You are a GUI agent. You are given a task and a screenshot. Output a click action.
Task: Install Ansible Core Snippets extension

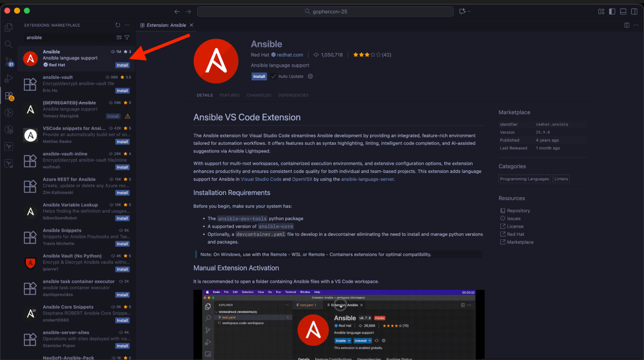122,320
